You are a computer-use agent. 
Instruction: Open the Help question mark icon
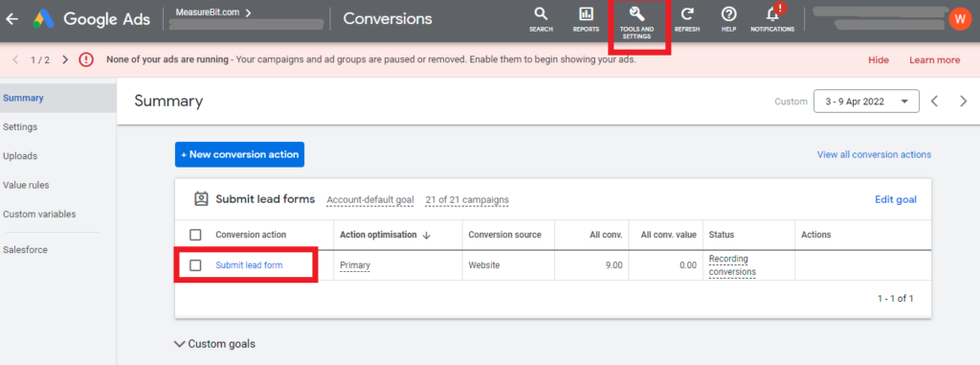(x=728, y=14)
